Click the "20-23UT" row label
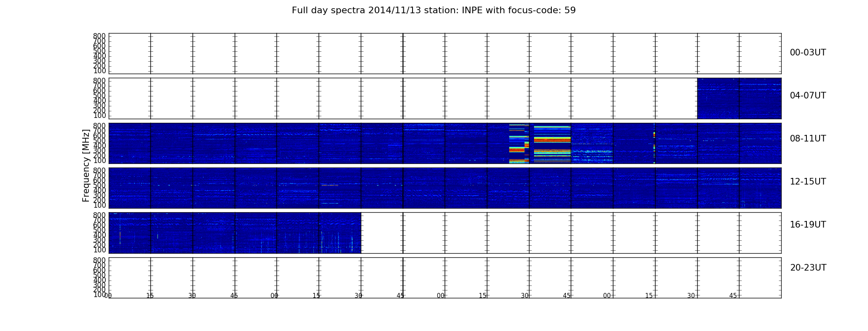Screen dimensions: 868x331 pyautogui.click(x=808, y=268)
